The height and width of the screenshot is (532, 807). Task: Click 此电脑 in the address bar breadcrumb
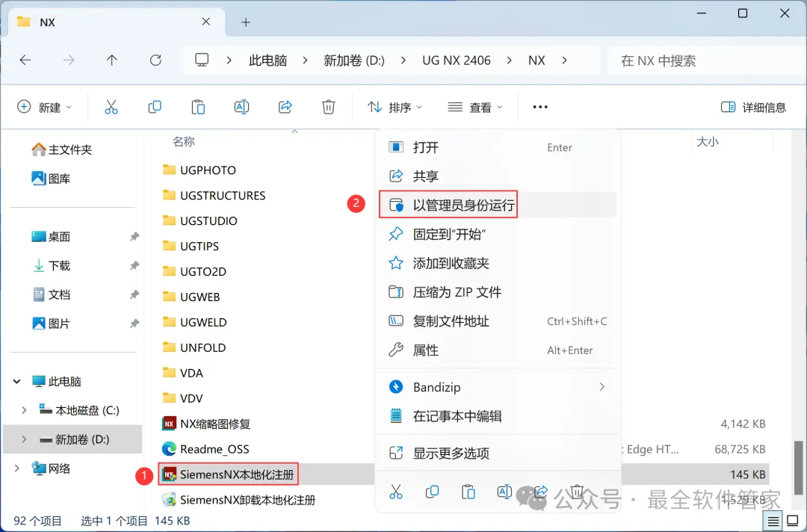268,61
